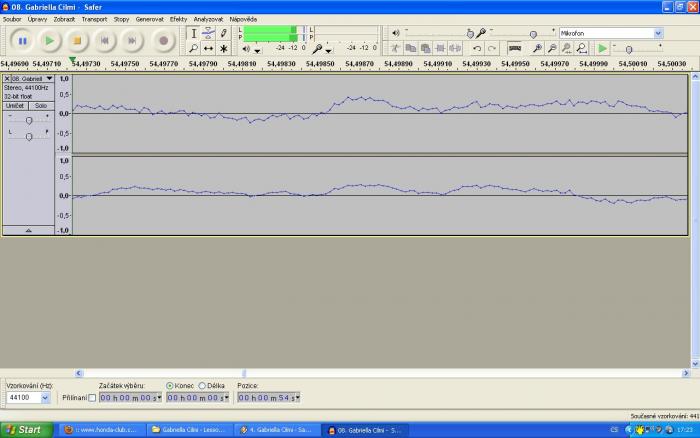Click the Stop button
Screen dimensions: 700x438
click(x=77, y=41)
